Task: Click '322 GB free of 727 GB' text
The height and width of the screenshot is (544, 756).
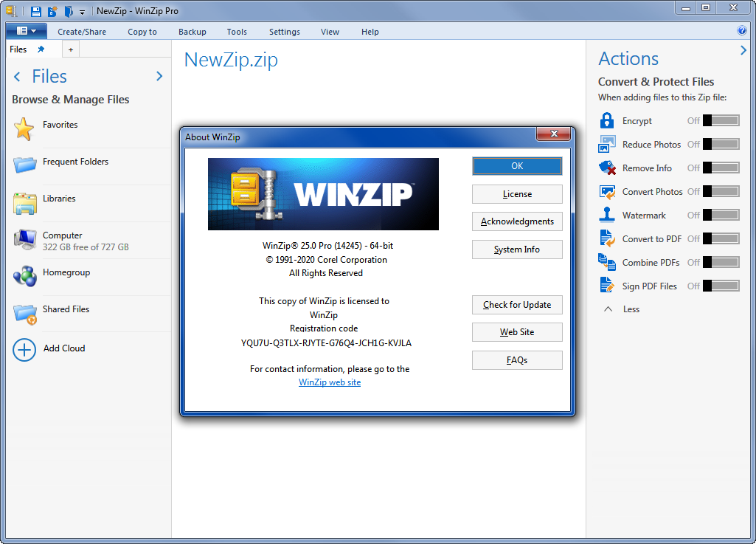Action: (86, 247)
